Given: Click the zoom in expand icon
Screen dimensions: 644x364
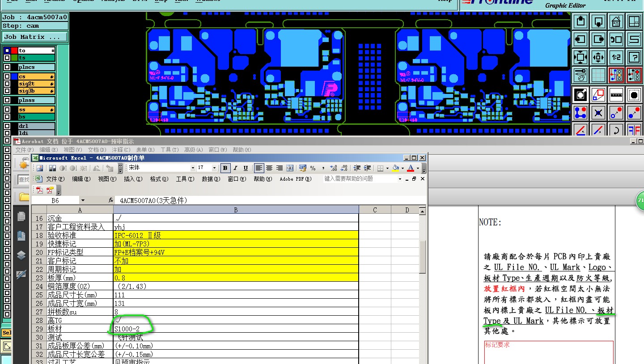Looking at the screenshot, I should pos(580,57).
